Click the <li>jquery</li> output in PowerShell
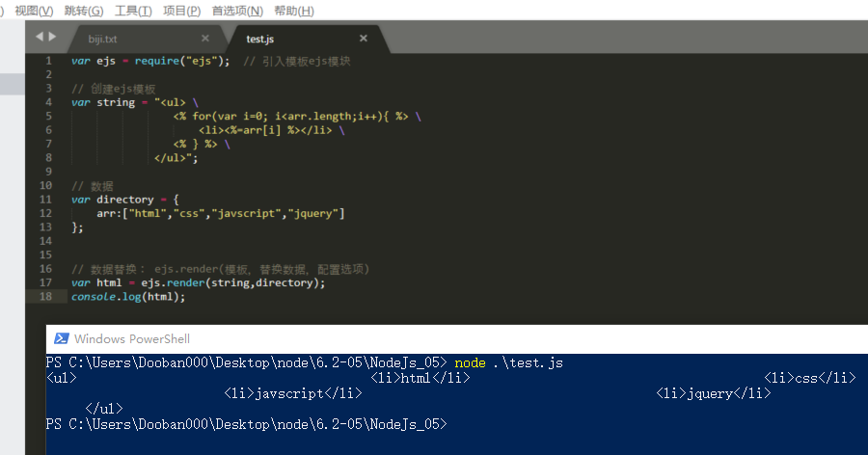This screenshot has height=455, width=868. click(713, 393)
